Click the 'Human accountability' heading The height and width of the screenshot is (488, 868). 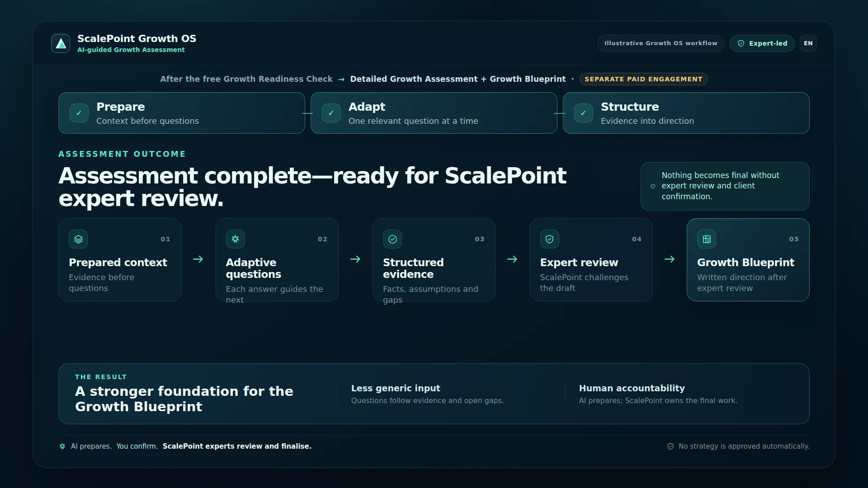(632, 388)
